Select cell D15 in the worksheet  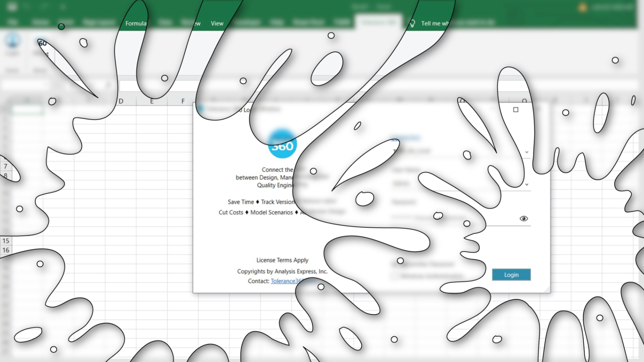pos(121,241)
